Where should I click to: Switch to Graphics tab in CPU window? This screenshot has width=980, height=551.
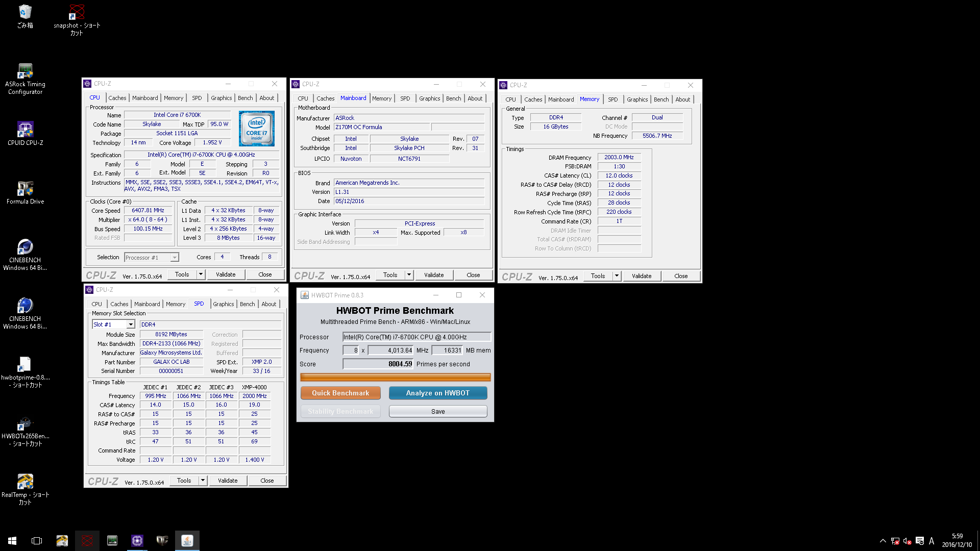222,98
